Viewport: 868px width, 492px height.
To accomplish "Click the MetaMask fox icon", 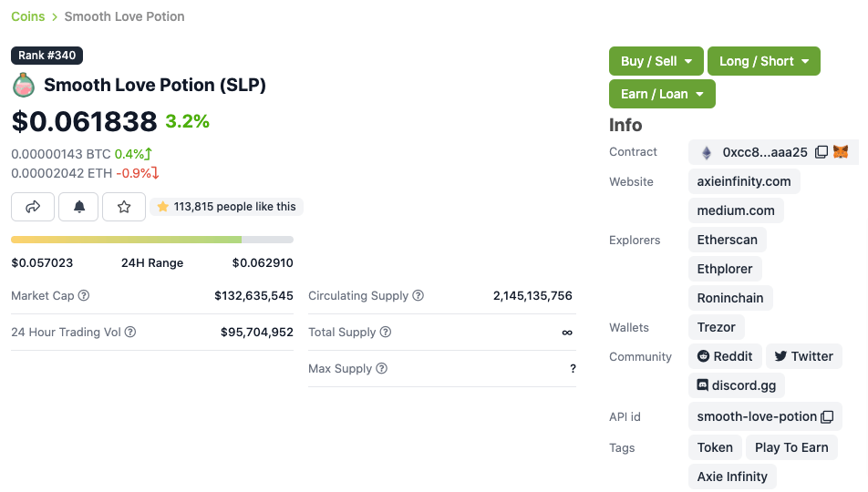I will 841,151.
